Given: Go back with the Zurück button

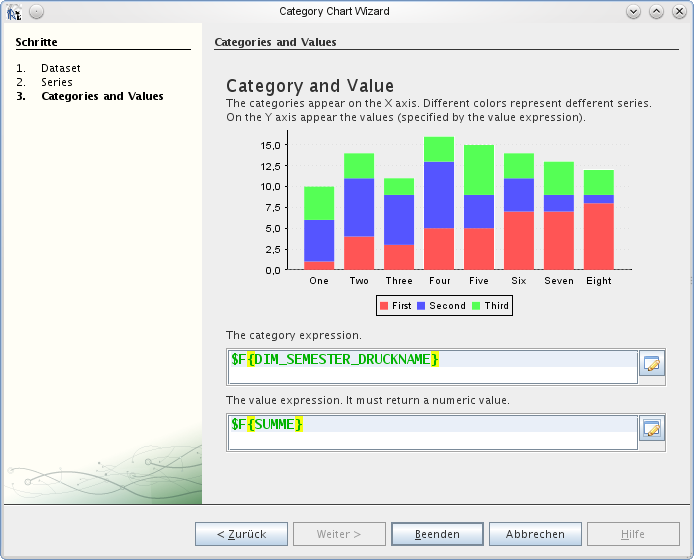Looking at the screenshot, I should [241, 534].
